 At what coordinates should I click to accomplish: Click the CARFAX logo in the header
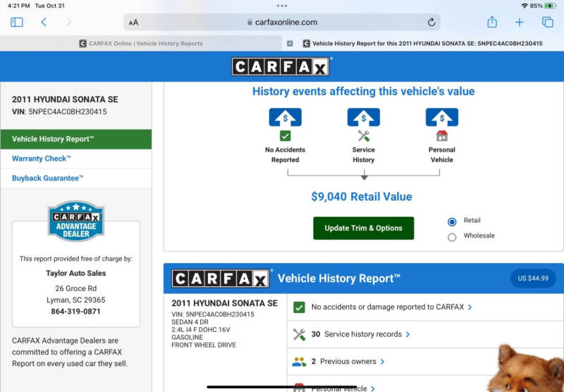point(281,66)
